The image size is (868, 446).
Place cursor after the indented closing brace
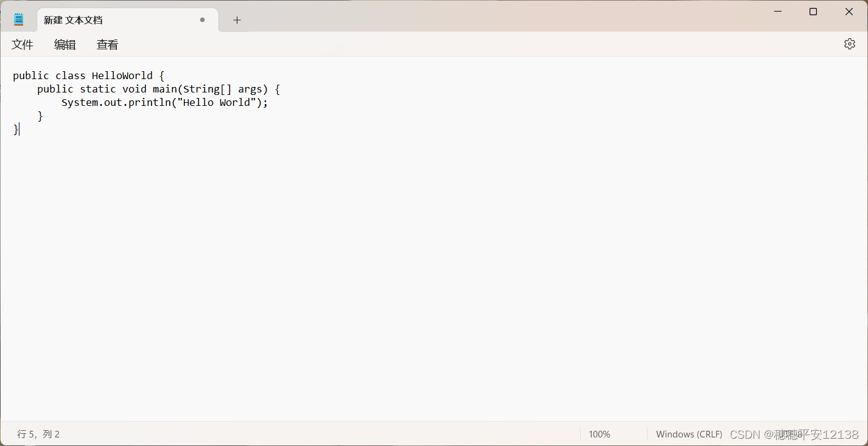click(x=44, y=116)
